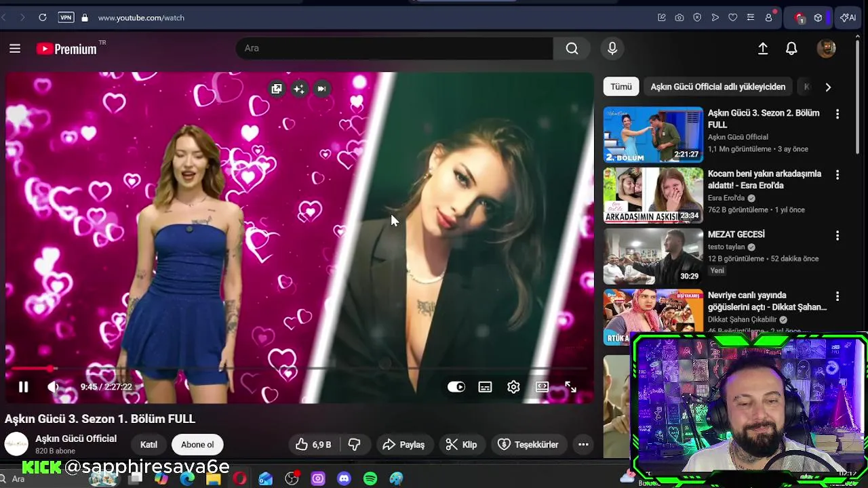Open File Explorer from the taskbar
Screen dimensions: 868x488
[x=214, y=479]
